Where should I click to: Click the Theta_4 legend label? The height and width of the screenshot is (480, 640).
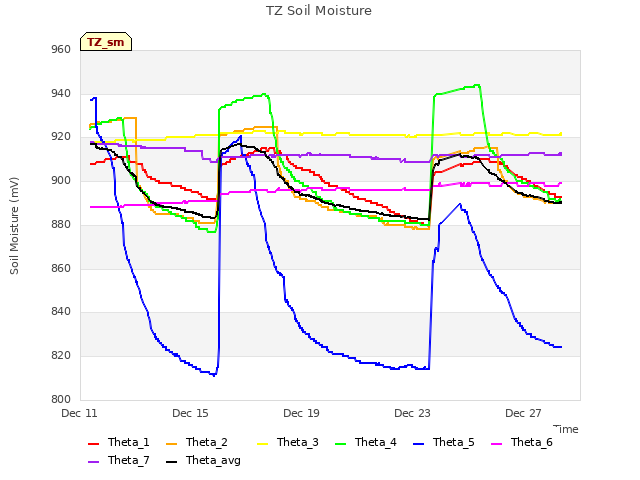[376, 442]
